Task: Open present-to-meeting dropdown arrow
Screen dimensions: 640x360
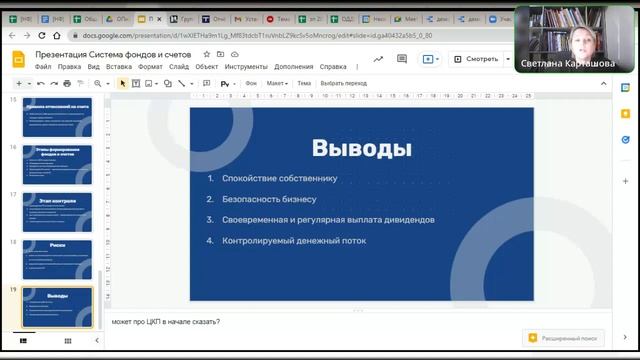Action: (x=437, y=59)
